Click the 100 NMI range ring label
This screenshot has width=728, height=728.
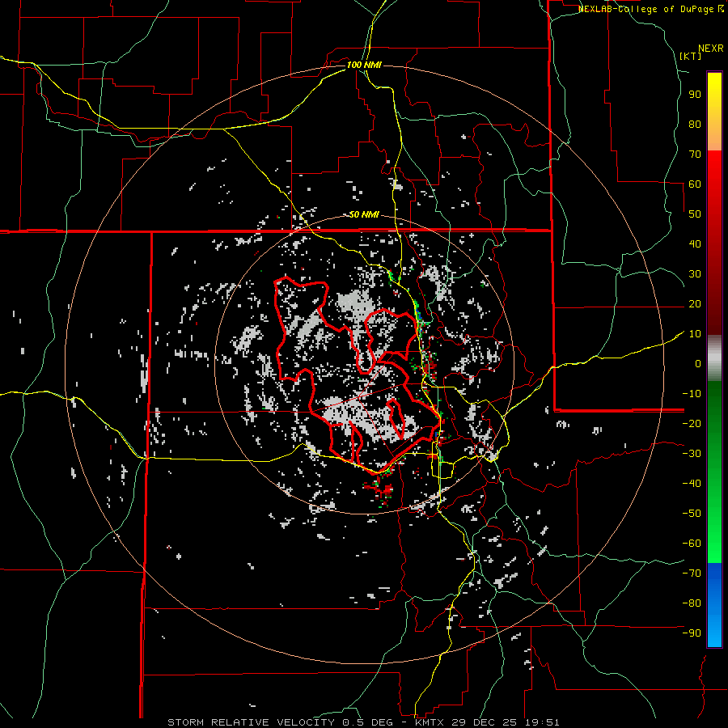coord(363,65)
